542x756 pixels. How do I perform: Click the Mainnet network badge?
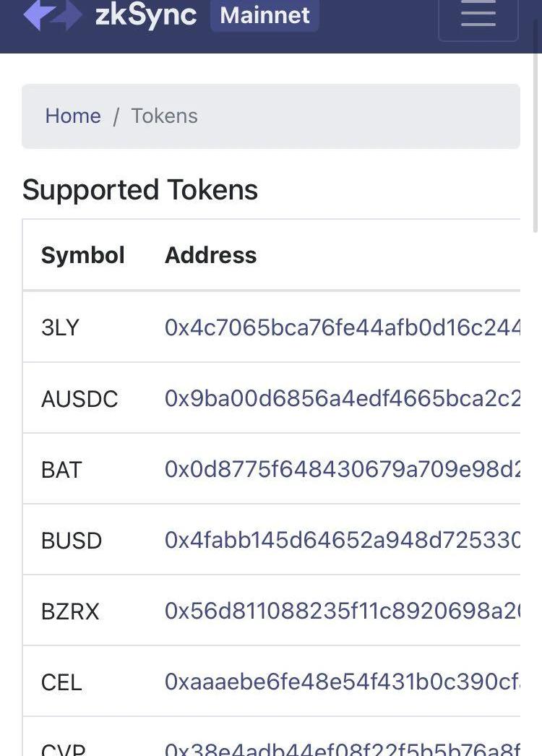click(x=264, y=15)
